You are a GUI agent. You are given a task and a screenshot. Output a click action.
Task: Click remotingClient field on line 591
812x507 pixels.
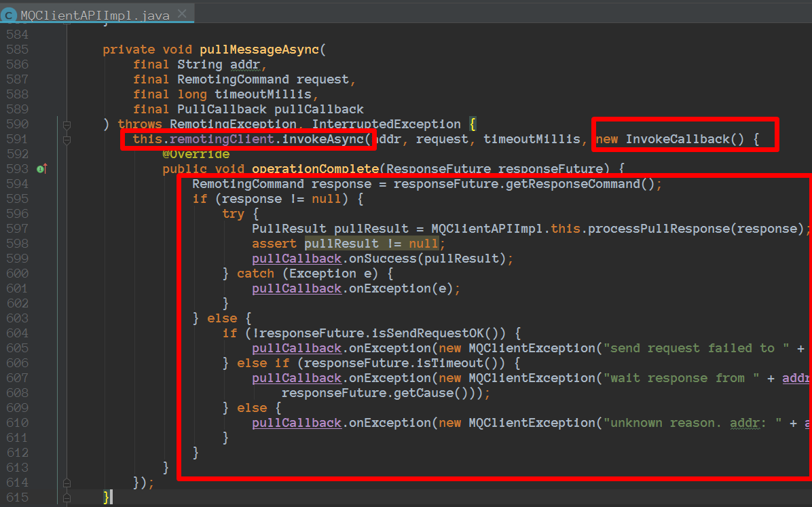222,139
